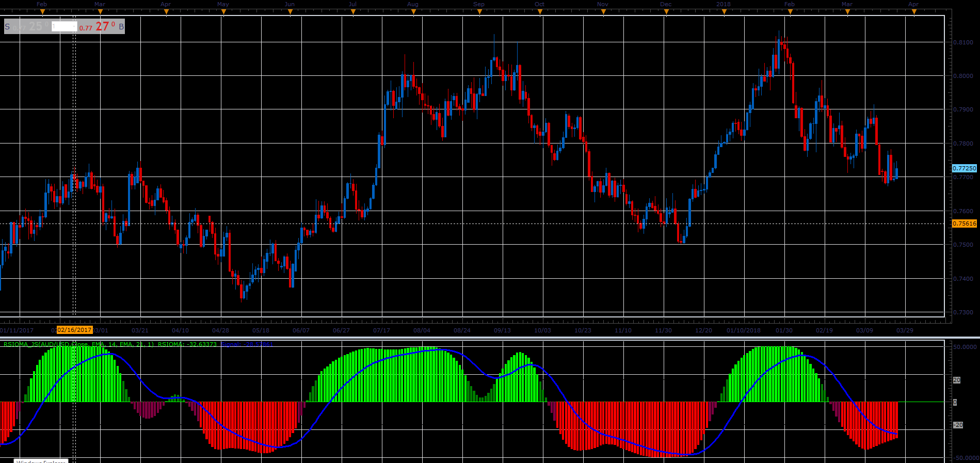Click the 04/28 date axis label
This screenshot has width=980, height=463.
pyautogui.click(x=220, y=330)
